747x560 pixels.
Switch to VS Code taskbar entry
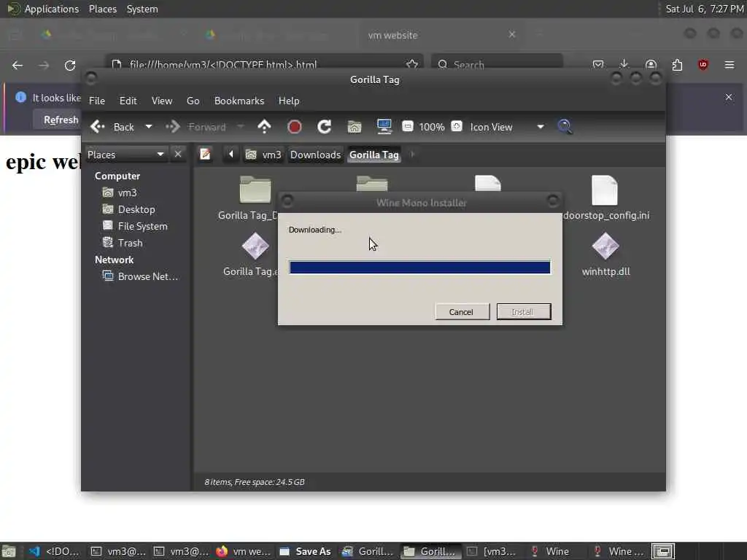tap(53, 551)
